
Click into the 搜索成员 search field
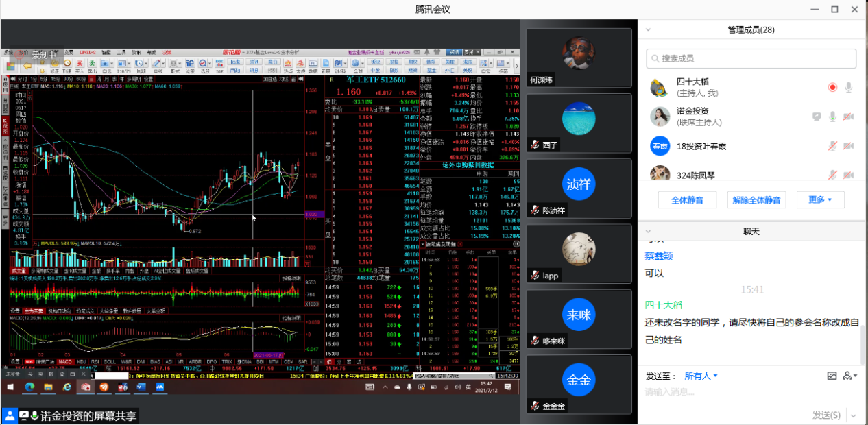(751, 59)
